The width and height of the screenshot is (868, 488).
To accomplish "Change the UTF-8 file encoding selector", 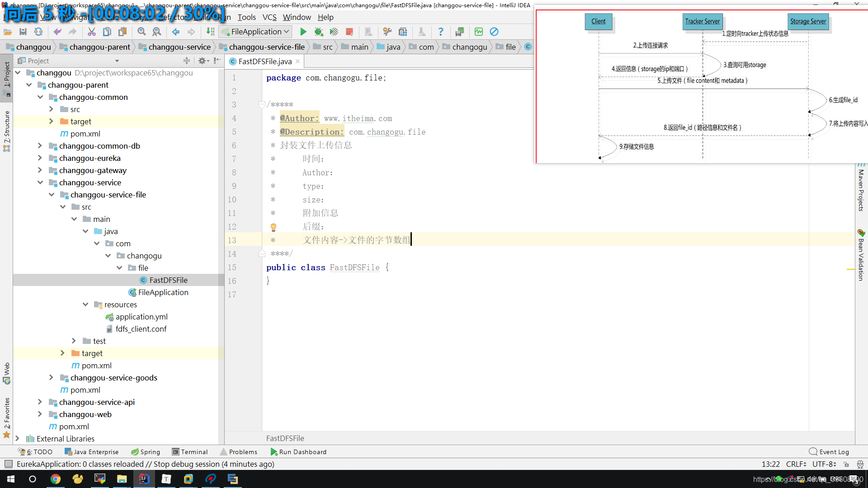I will (x=825, y=464).
